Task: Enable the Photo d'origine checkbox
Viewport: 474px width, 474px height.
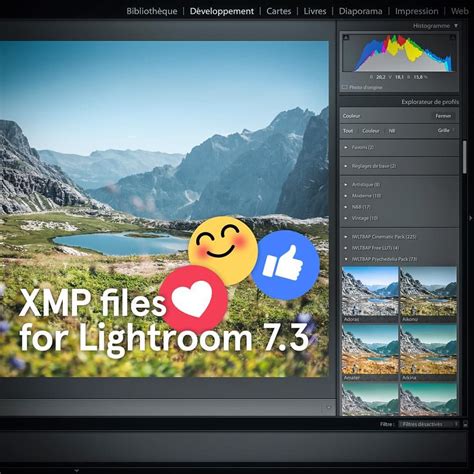Action: pyautogui.click(x=345, y=87)
